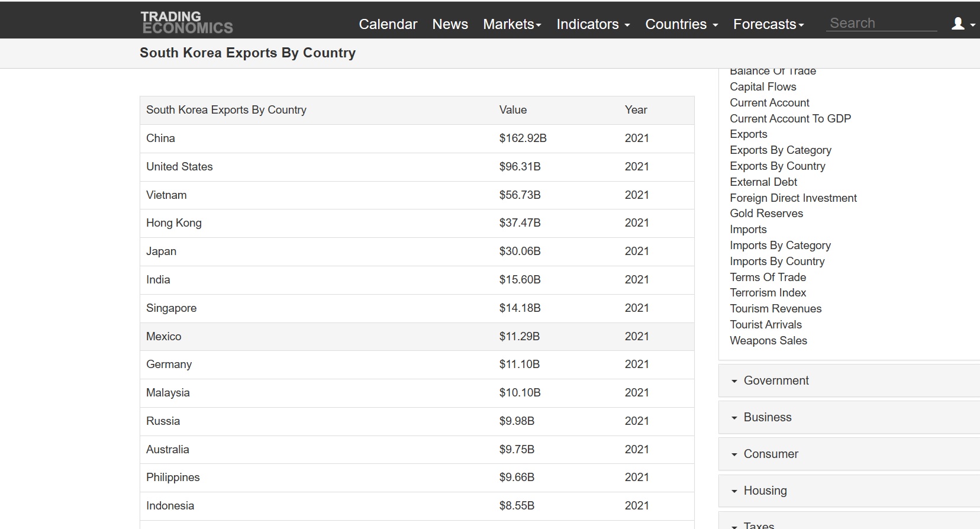
Task: Click into the Search field
Action: tap(881, 23)
